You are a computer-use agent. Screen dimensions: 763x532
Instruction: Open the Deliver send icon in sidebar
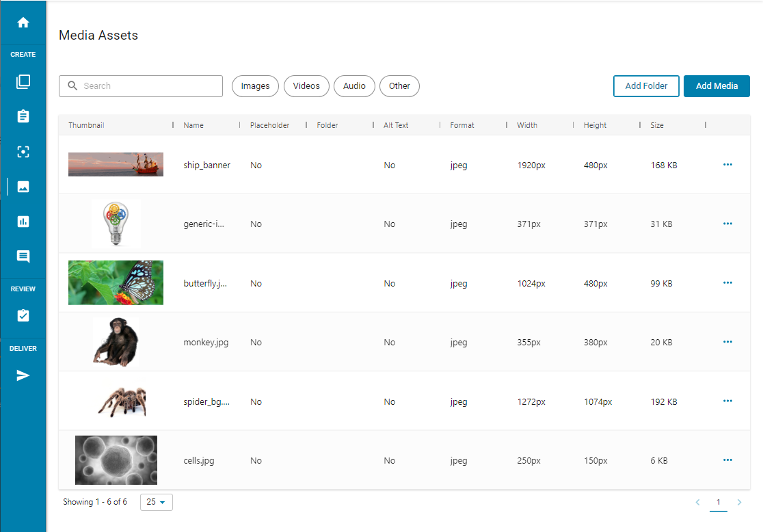(x=23, y=375)
